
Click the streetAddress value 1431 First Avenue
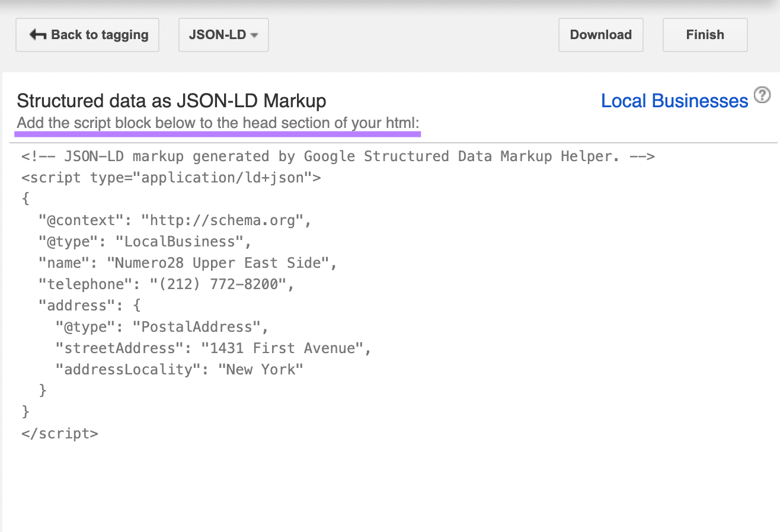tap(284, 348)
